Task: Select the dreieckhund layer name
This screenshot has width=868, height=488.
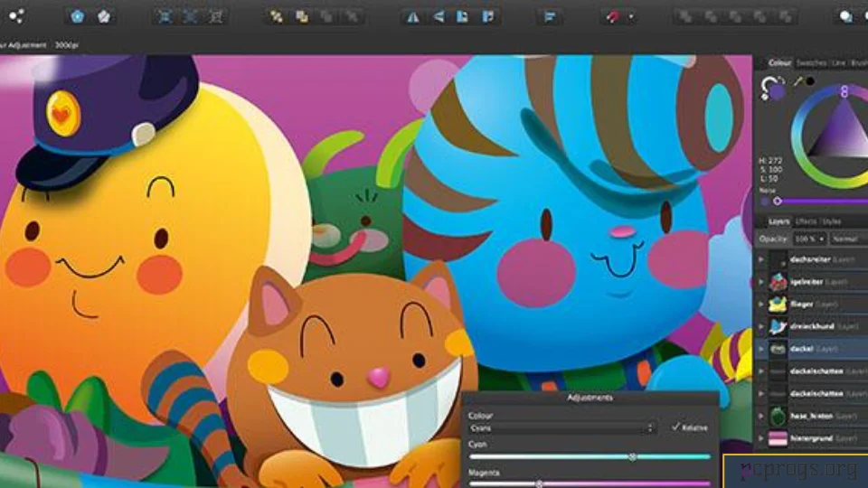Action: 812,326
